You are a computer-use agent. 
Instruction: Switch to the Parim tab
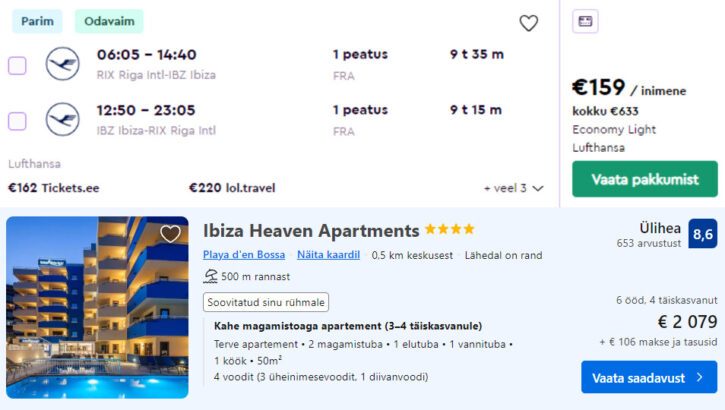pyautogui.click(x=37, y=21)
